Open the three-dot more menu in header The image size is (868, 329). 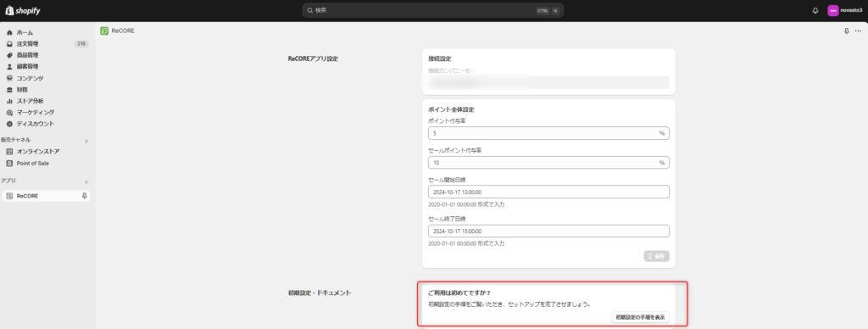858,31
